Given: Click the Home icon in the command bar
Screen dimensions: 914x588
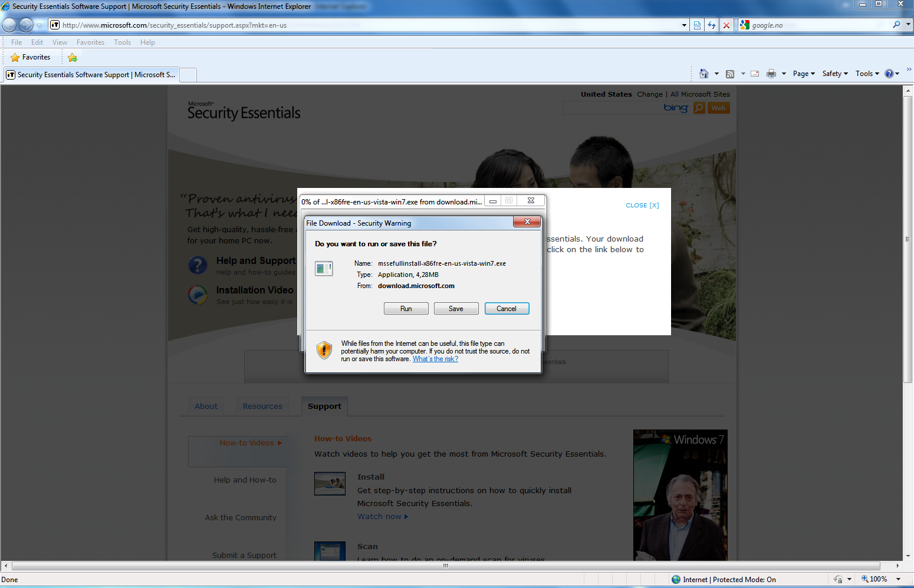Looking at the screenshot, I should (x=703, y=74).
